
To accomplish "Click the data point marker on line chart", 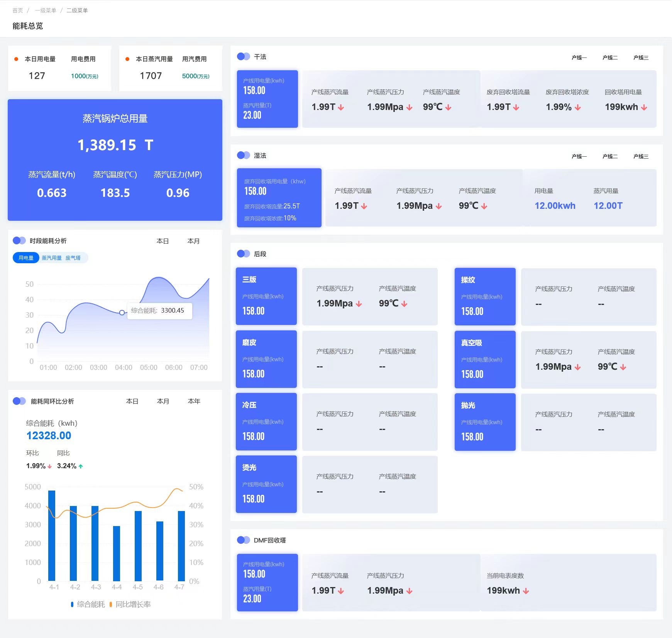I will tap(122, 313).
